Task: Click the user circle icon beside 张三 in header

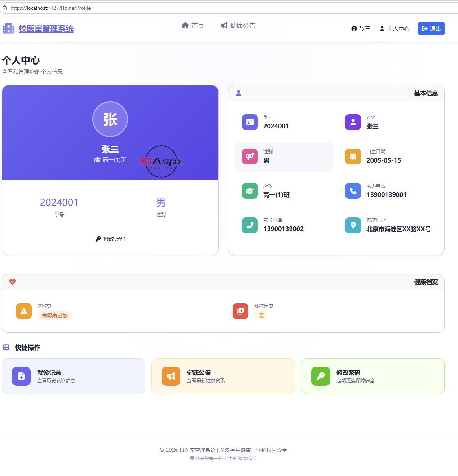Action: click(x=354, y=28)
